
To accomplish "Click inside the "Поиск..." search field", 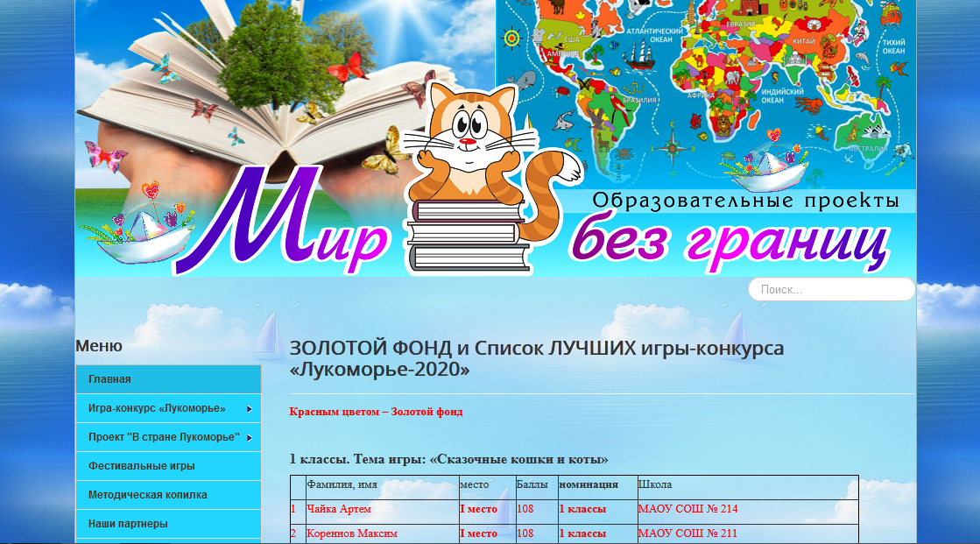I will coord(830,289).
